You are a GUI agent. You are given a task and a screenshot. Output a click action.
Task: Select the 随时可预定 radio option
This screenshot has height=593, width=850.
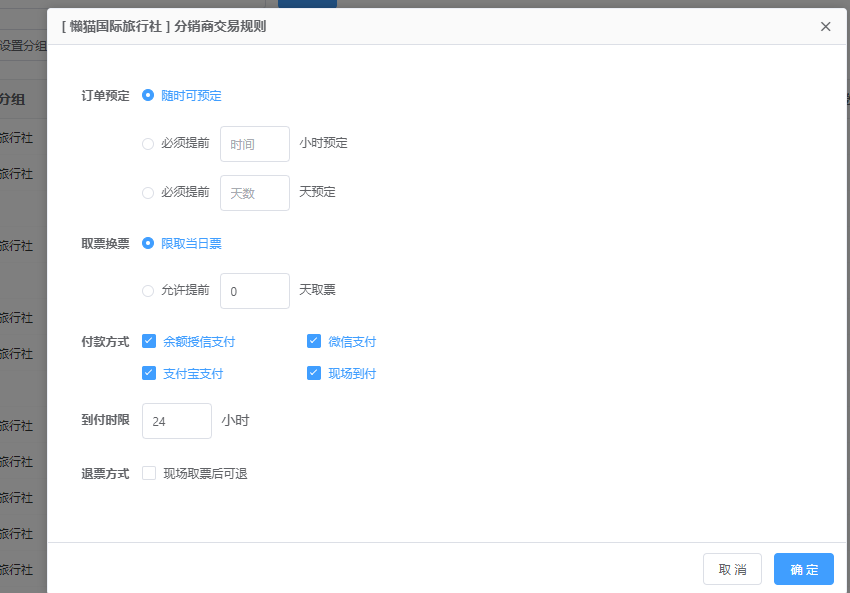click(x=148, y=96)
